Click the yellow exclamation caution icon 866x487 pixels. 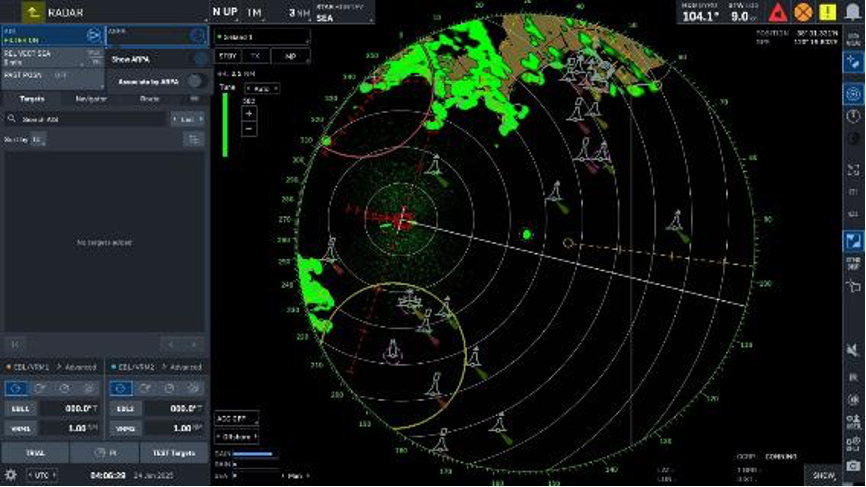point(828,12)
